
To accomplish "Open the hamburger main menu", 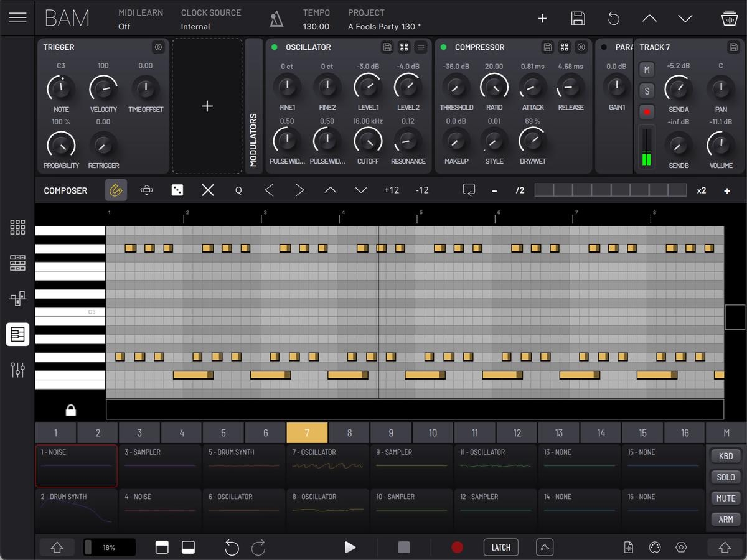I will [17, 17].
